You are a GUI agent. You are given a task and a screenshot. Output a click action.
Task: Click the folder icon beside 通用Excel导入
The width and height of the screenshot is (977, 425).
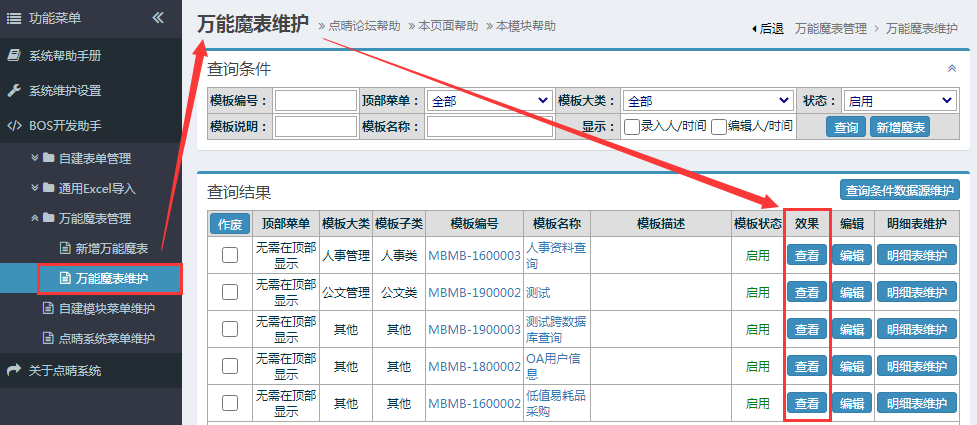48,188
